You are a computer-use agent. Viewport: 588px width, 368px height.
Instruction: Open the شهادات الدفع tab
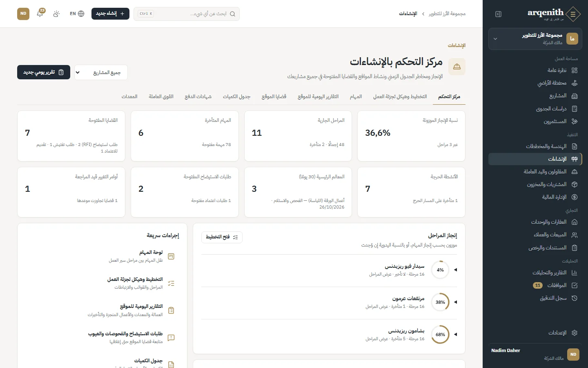point(198,96)
